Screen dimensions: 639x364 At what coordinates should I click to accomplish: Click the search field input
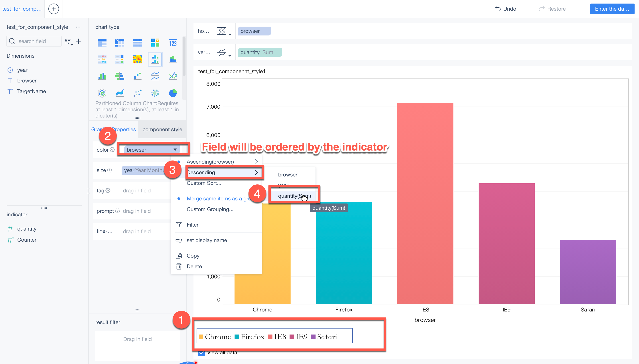(x=34, y=41)
